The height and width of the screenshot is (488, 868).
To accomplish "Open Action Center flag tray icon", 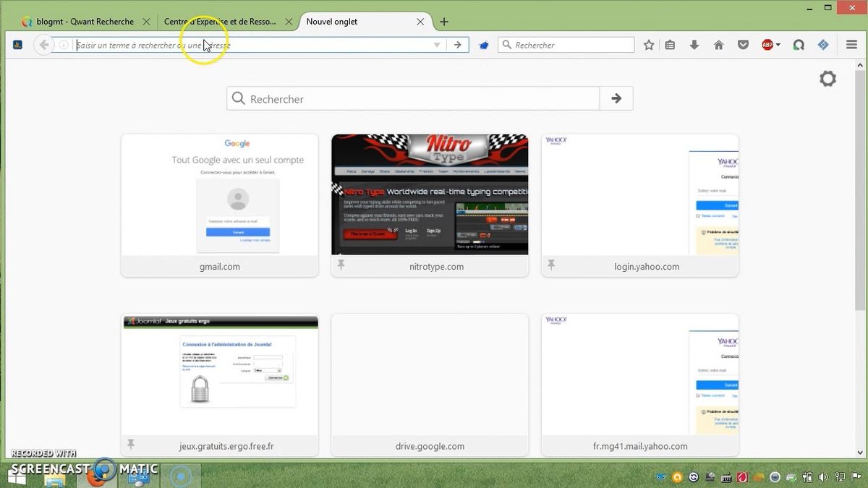I will tap(856, 477).
